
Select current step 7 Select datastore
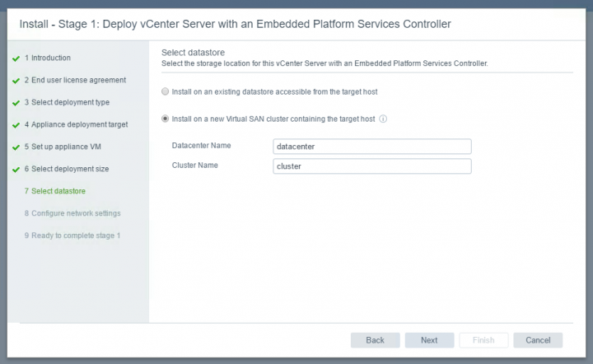click(55, 191)
